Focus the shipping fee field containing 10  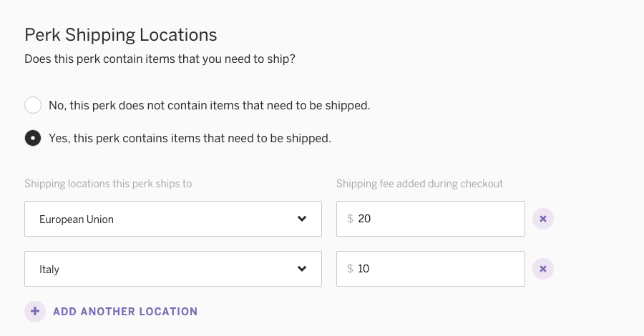(431, 269)
